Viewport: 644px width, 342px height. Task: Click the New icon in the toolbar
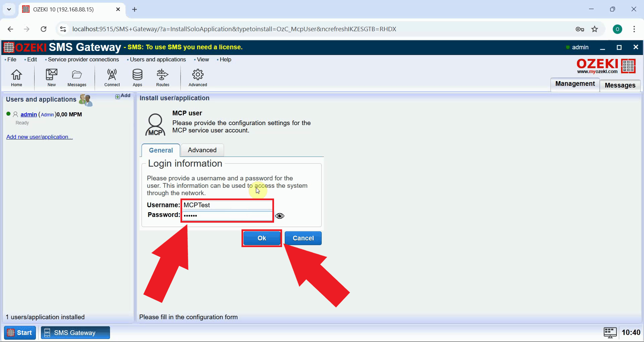click(51, 77)
